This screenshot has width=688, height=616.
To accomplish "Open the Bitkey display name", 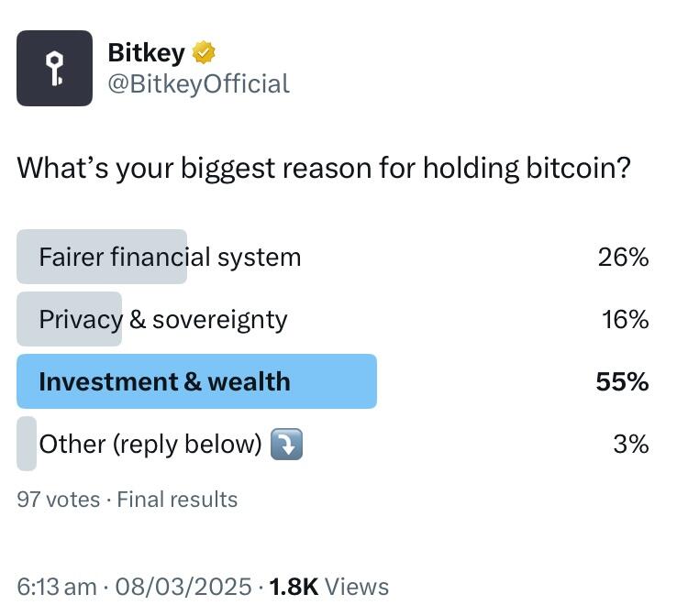I will click(146, 53).
